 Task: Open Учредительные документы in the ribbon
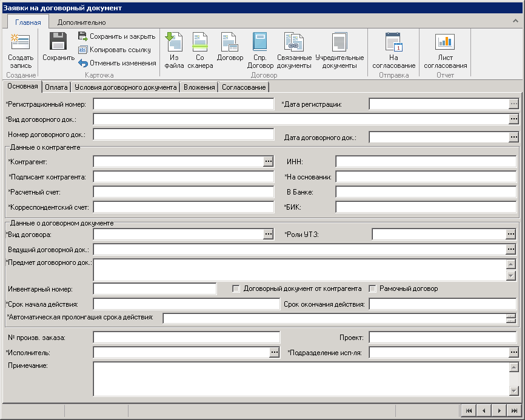[x=339, y=50]
